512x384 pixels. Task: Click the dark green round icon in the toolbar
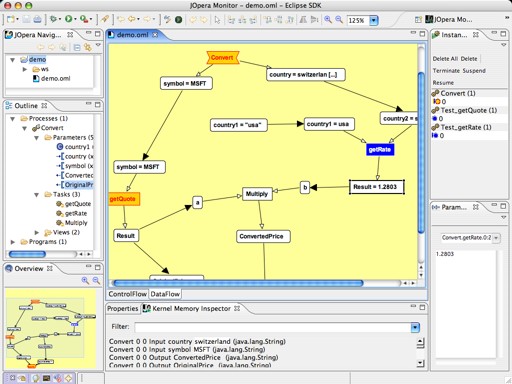(179, 20)
